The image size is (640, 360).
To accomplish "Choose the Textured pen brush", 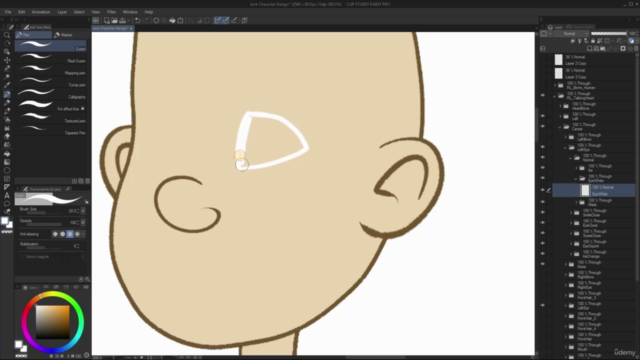I will point(51,119).
